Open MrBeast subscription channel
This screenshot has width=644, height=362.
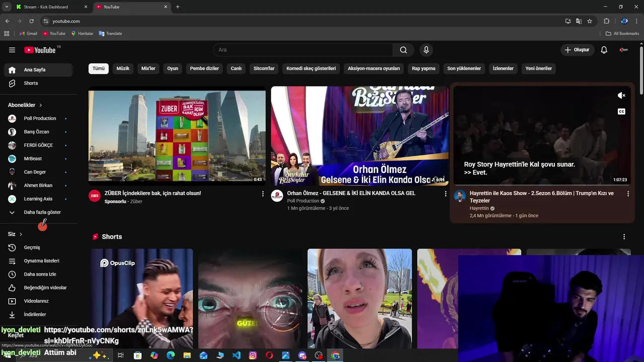38,159
